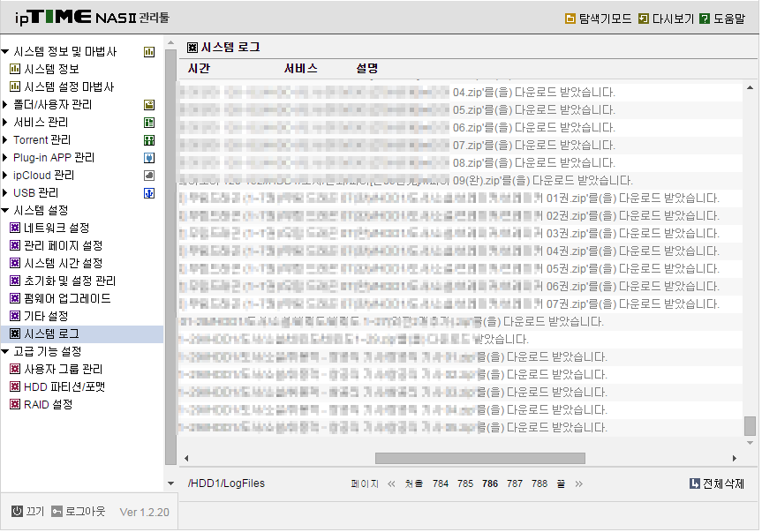The height and width of the screenshot is (532, 762).
Task: Click the red icon left of HDD 파티션/포맷
Action: click(15, 386)
